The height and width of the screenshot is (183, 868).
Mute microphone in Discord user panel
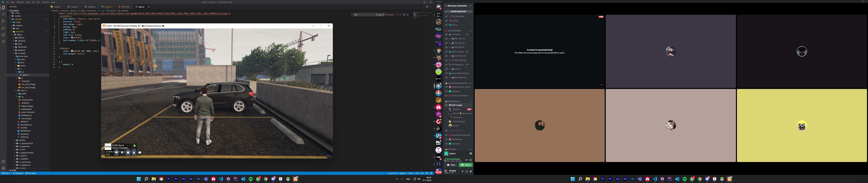click(463, 171)
